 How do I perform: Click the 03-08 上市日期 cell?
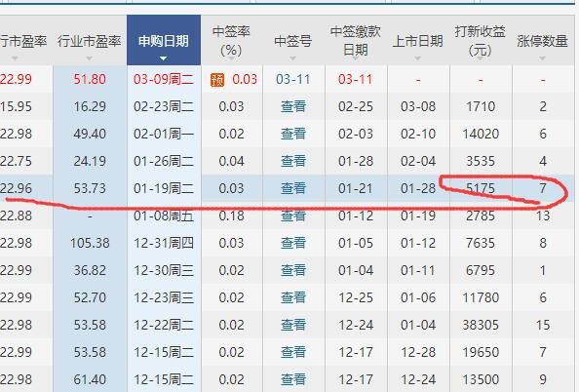click(418, 106)
